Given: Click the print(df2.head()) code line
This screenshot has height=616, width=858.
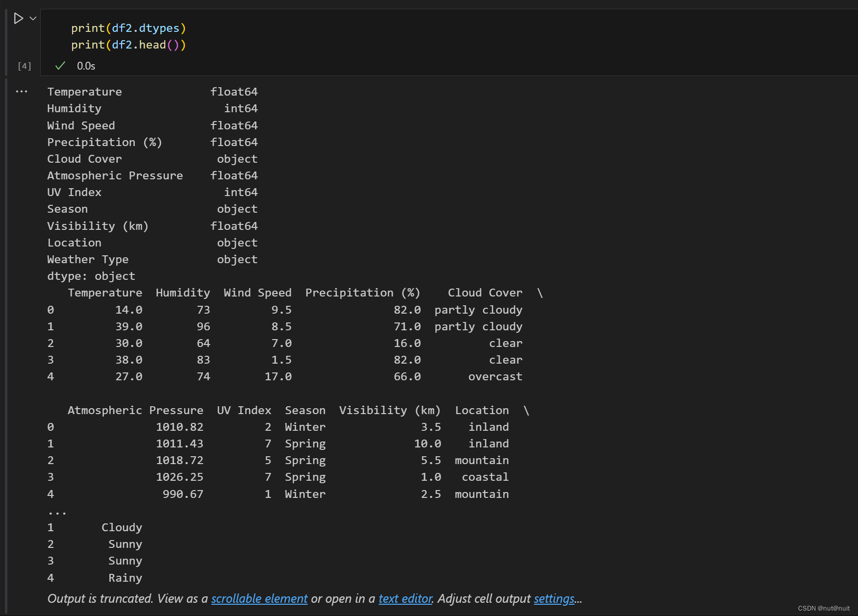Looking at the screenshot, I should tap(128, 45).
